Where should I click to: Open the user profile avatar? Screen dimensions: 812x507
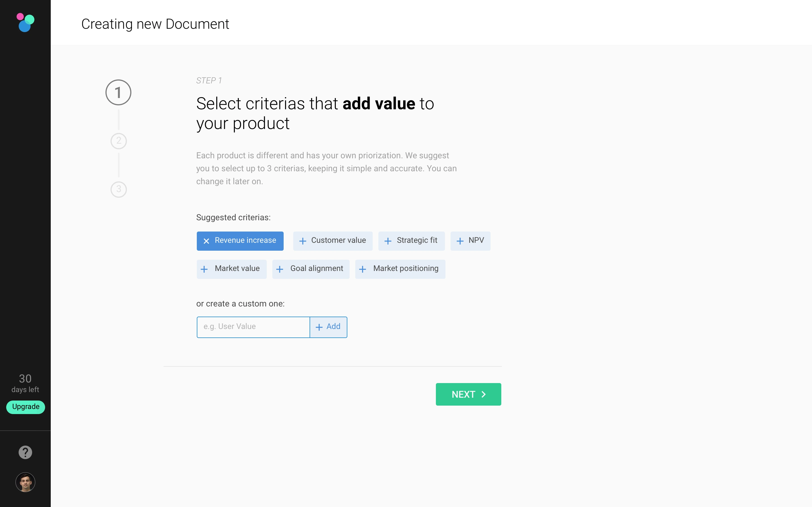tap(25, 482)
